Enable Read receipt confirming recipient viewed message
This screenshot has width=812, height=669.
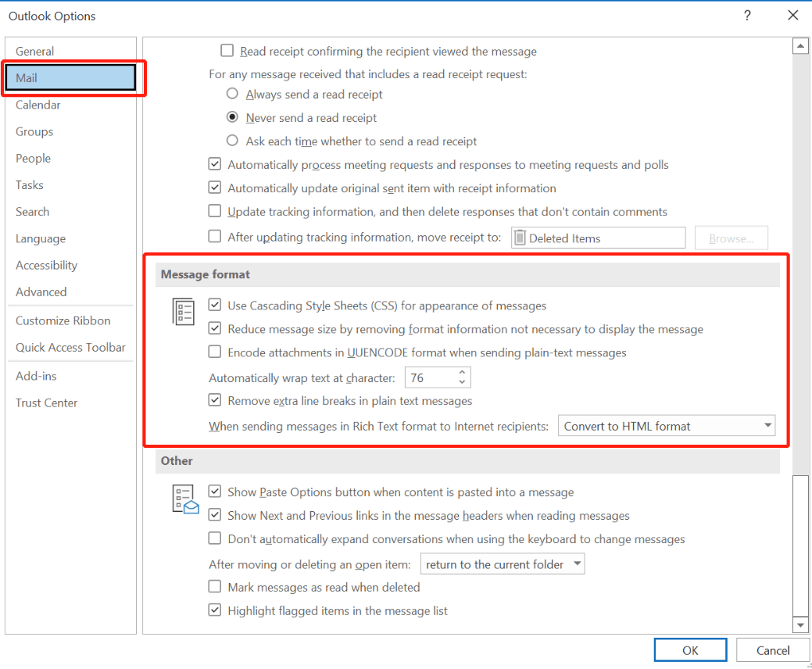(227, 51)
